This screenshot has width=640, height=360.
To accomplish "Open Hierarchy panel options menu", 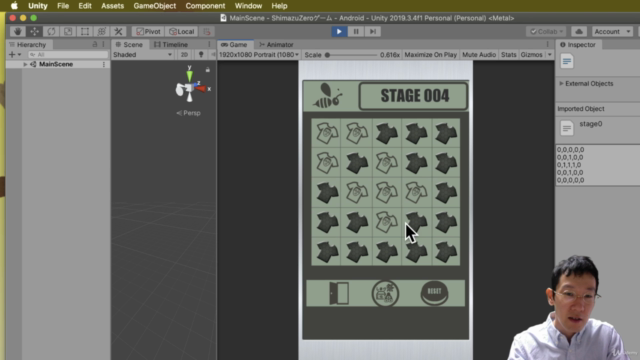I will (x=103, y=44).
